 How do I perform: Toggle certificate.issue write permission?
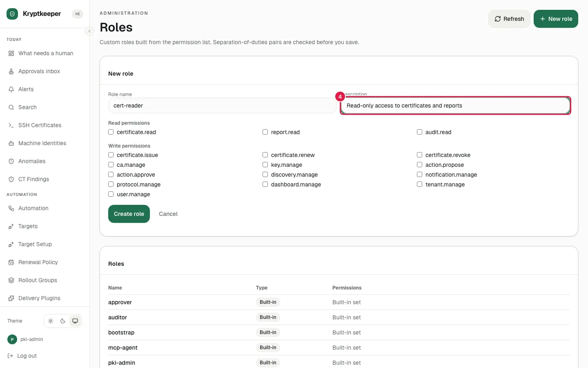coord(111,155)
